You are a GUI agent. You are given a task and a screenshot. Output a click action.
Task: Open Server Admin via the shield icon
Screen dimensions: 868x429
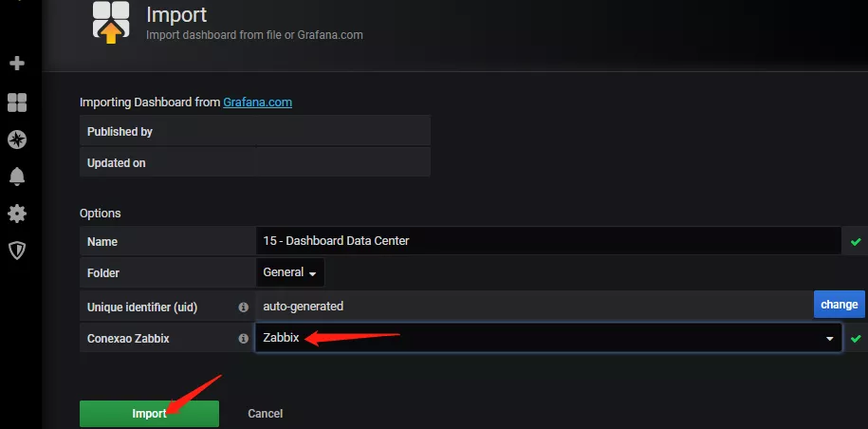tap(17, 251)
